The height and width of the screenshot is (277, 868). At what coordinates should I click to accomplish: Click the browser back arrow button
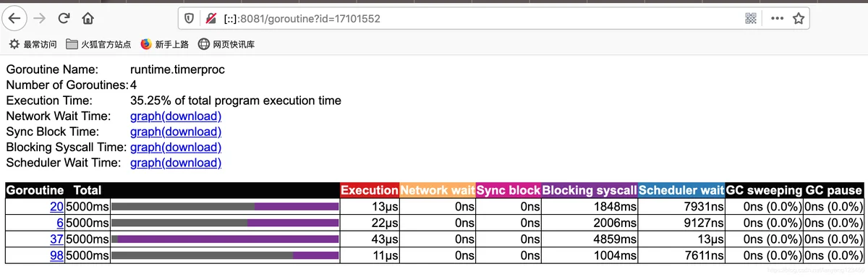(16, 18)
